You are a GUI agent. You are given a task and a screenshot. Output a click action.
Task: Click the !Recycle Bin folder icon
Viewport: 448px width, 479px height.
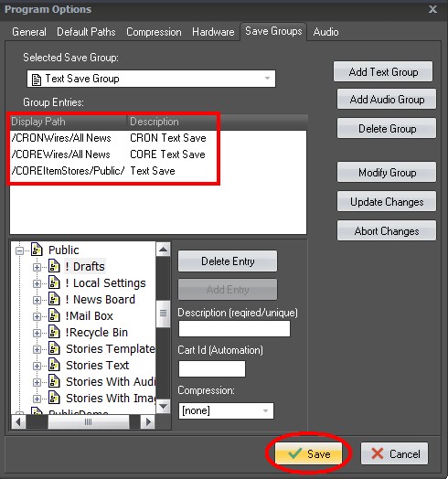pos(54,332)
